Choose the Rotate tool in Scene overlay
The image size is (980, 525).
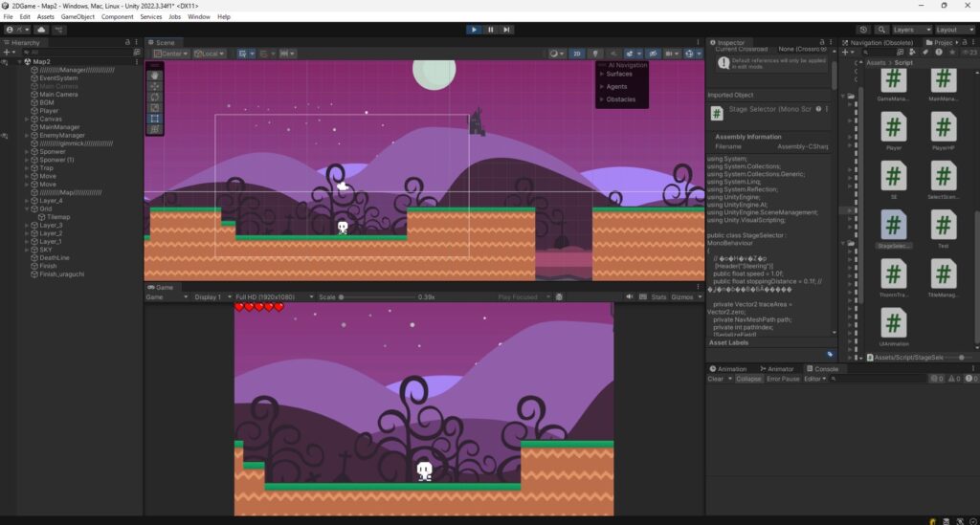156,97
